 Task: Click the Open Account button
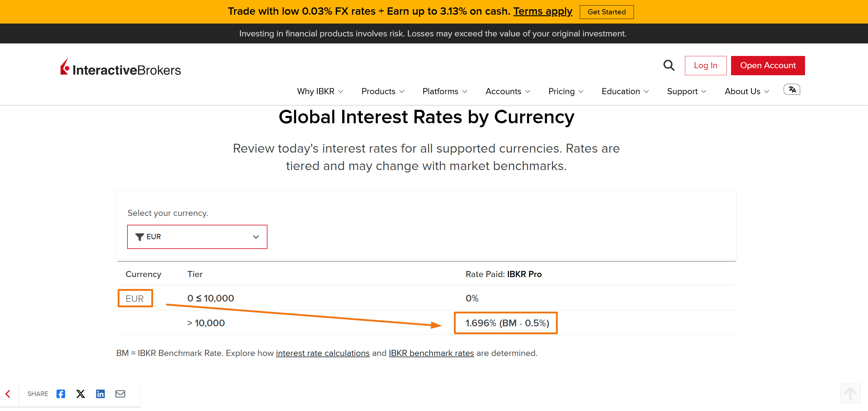(x=767, y=65)
